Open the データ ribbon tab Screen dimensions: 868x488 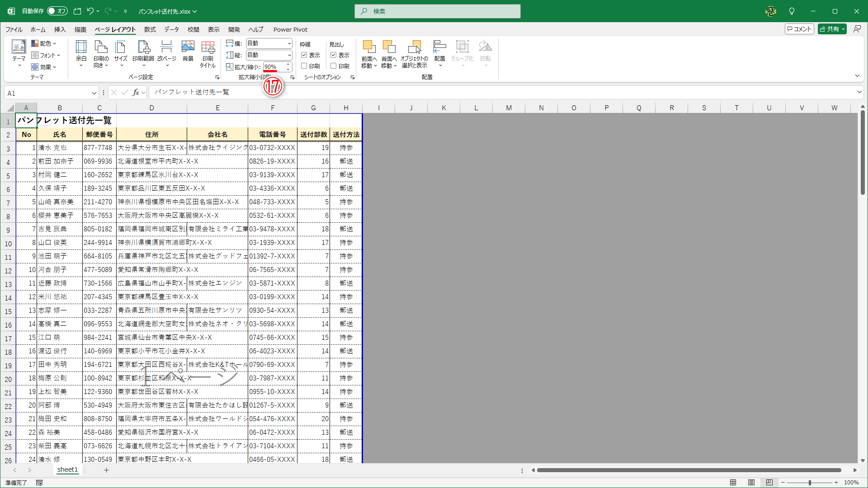pyautogui.click(x=171, y=29)
